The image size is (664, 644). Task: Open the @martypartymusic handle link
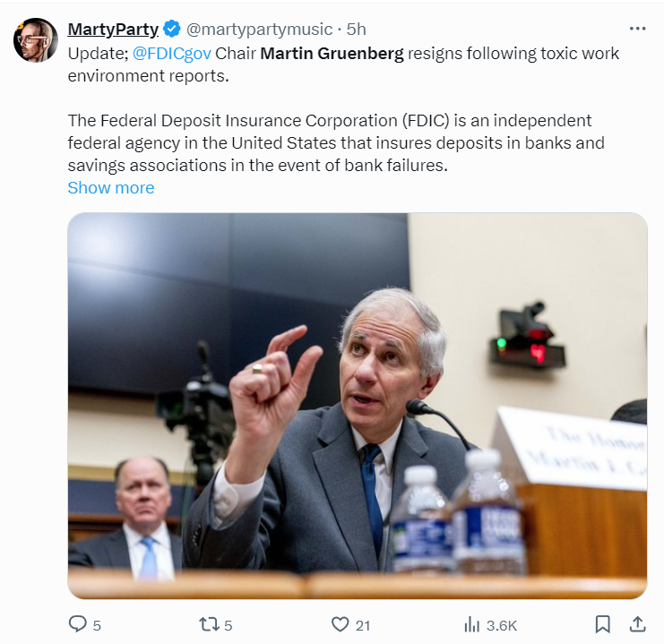[x=259, y=30]
